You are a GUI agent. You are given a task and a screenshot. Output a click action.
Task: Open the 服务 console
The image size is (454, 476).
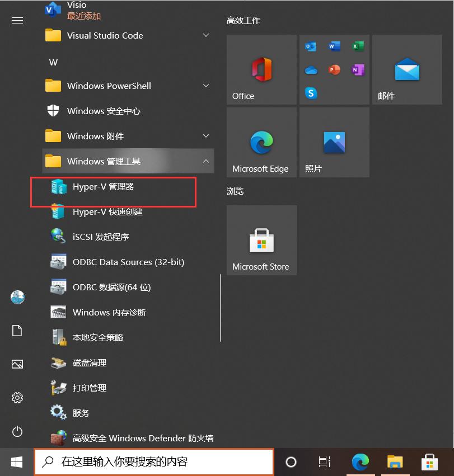click(81, 413)
